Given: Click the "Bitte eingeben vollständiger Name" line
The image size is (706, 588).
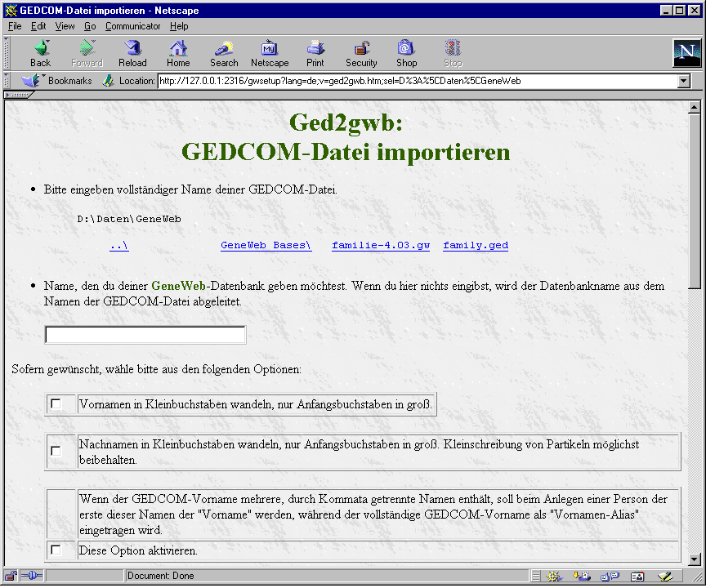Looking at the screenshot, I should pos(190,189).
